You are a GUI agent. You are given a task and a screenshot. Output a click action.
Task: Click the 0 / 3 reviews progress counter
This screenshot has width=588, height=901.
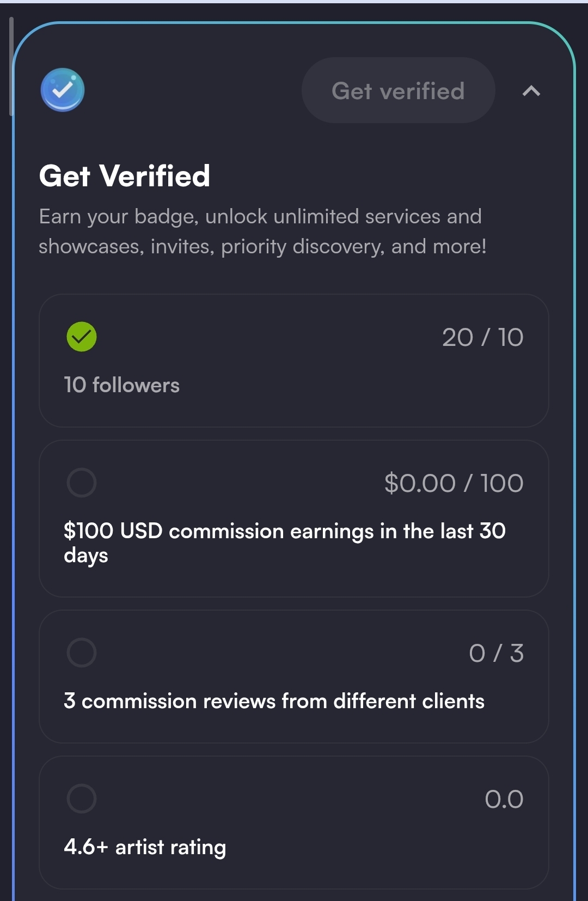(x=496, y=653)
